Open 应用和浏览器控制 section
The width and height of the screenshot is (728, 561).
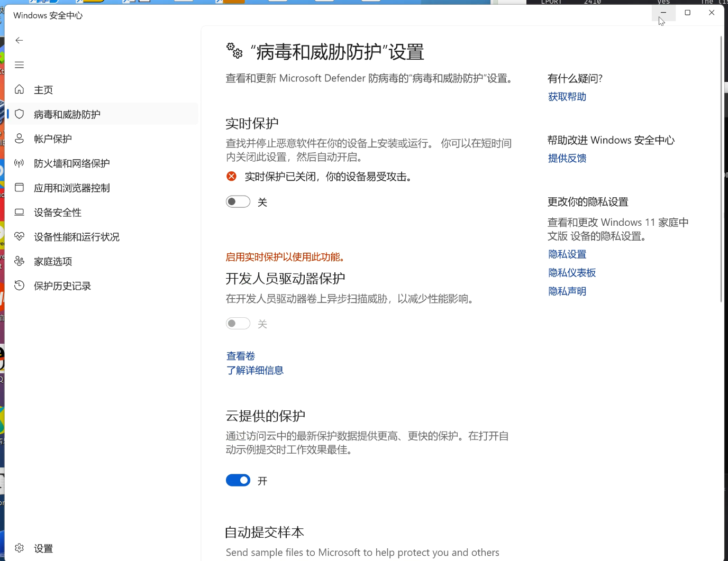click(103, 188)
